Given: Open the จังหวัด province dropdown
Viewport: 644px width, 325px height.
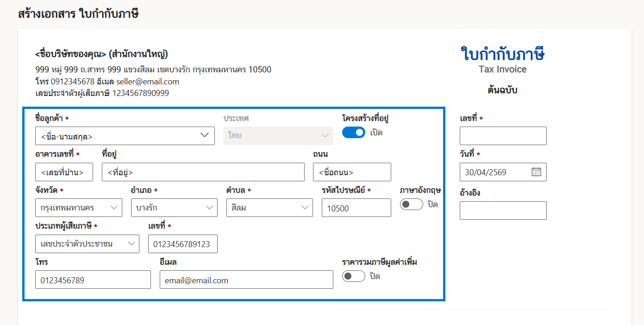Looking at the screenshot, I should tap(79, 208).
